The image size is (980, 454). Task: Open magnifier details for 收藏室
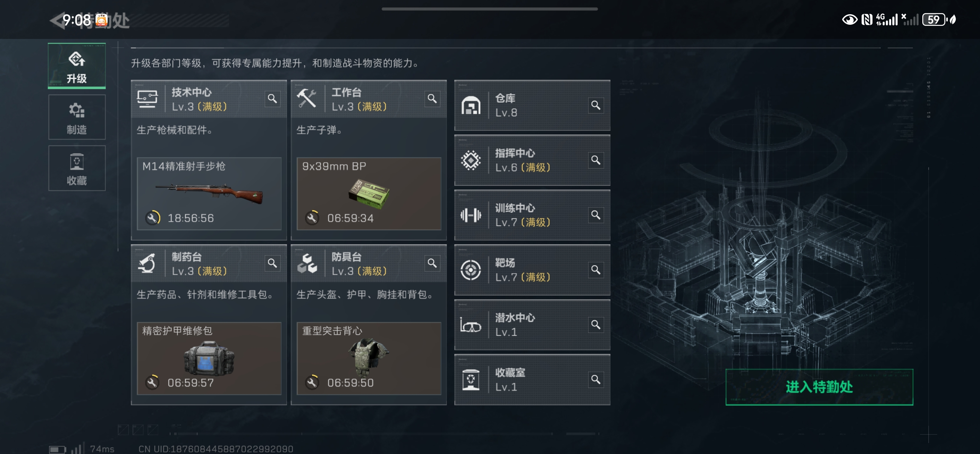[595, 379]
